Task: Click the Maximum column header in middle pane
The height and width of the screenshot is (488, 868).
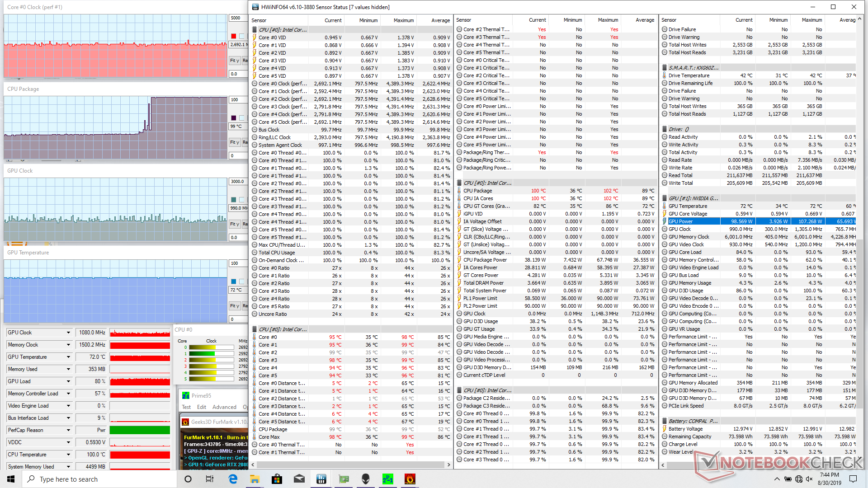Action: tap(608, 20)
